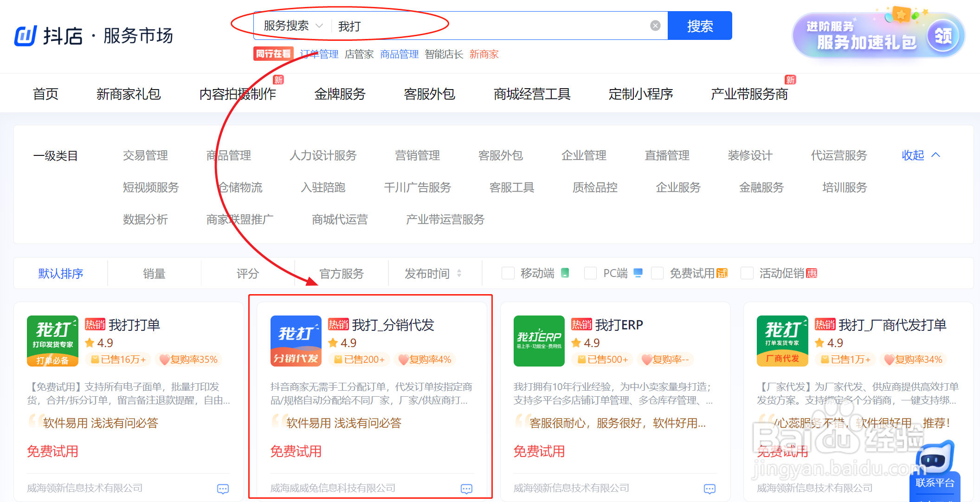Select the 金融服务 category
The image size is (980, 502).
[761, 187]
